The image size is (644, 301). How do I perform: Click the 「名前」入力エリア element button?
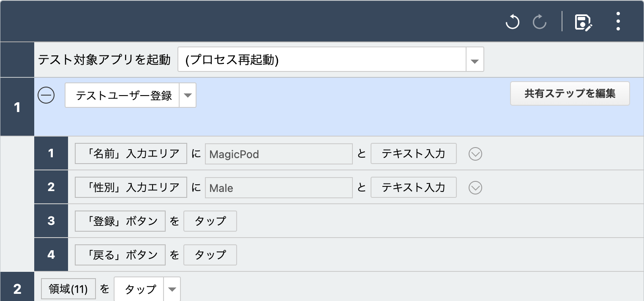(x=131, y=153)
